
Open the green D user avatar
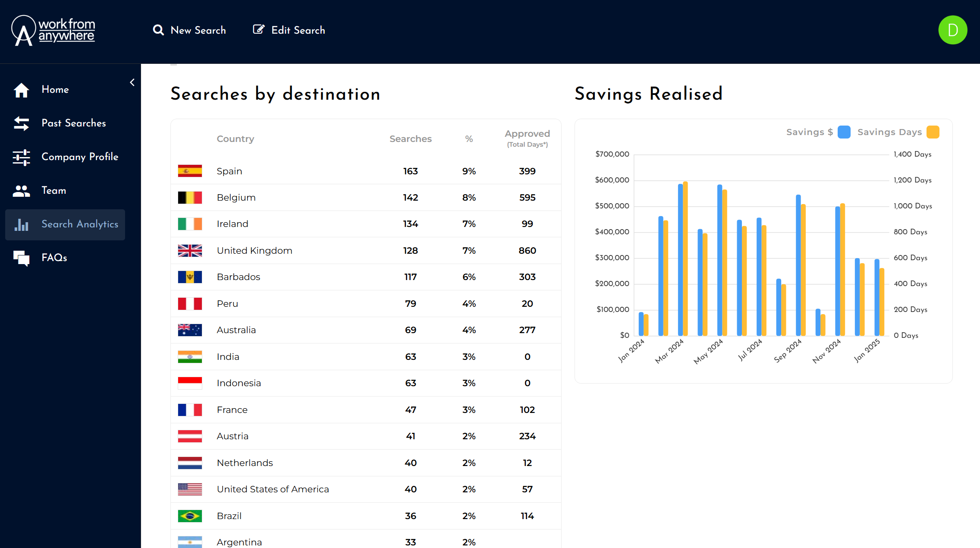[952, 30]
